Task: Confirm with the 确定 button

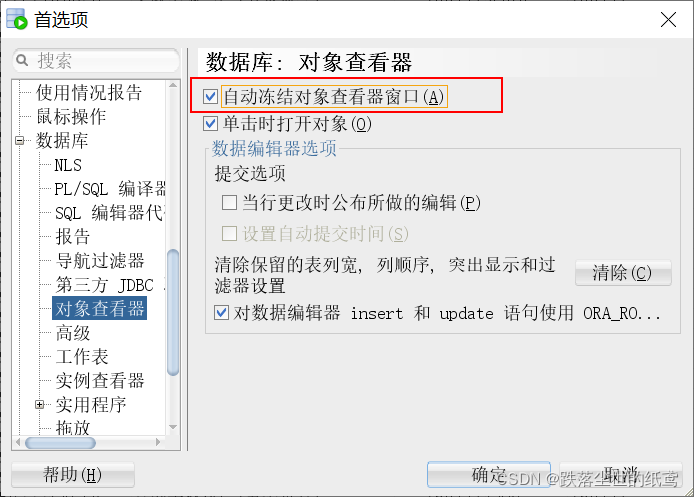Action: click(489, 475)
